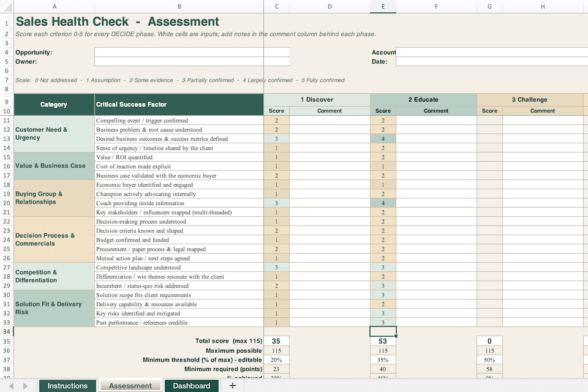588x392 pixels.
Task: Go to previous sheet with left arrow
Action: 11,386
